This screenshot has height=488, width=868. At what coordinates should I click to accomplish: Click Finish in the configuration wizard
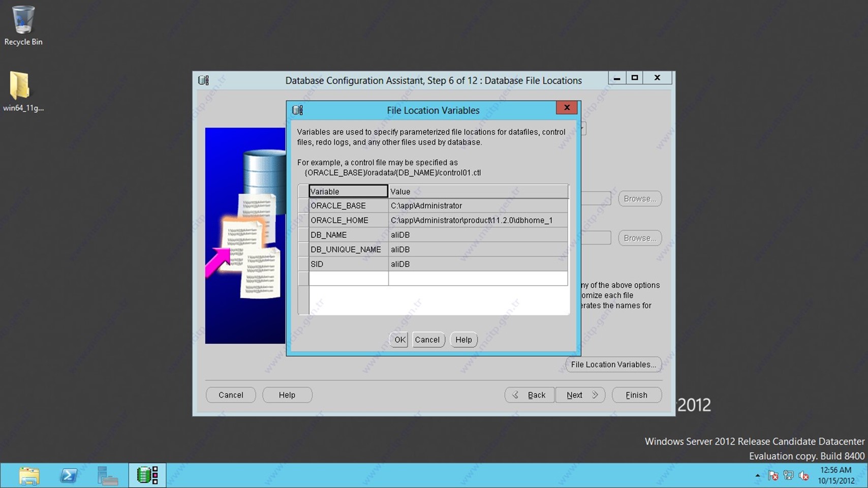point(637,395)
